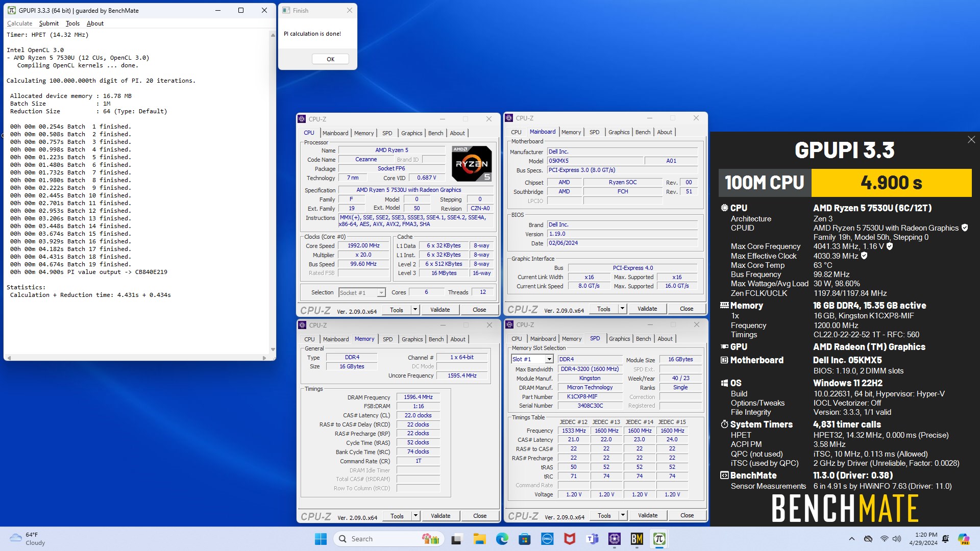Open Wi-Fi network settings in tray
This screenshot has width=980, height=551.
click(884, 539)
